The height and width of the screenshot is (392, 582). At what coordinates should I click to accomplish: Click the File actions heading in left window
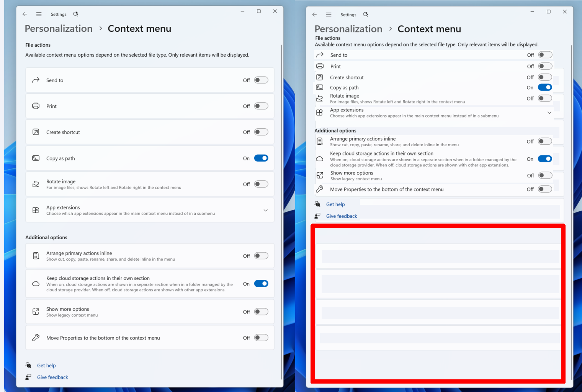pyautogui.click(x=38, y=45)
